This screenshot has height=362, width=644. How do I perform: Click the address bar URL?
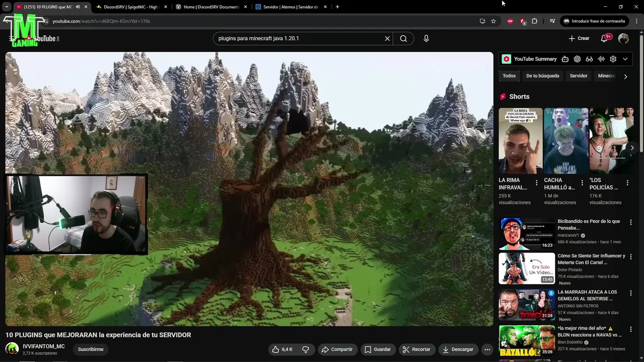click(101, 21)
